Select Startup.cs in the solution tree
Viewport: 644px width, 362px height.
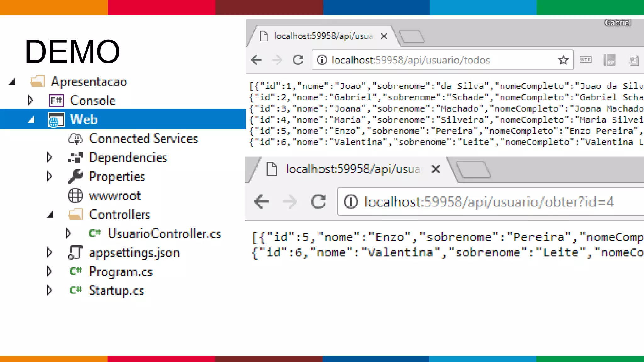[x=116, y=290]
